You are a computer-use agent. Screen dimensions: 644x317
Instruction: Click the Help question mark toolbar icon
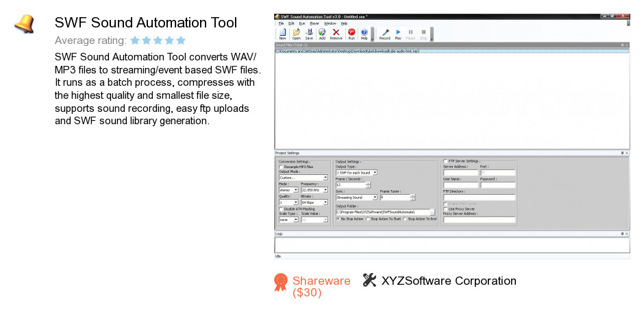(364, 32)
